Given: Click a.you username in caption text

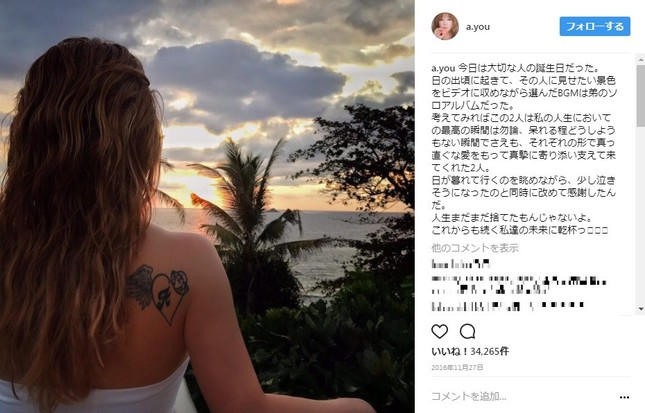Looking at the screenshot, I should click(x=443, y=68).
